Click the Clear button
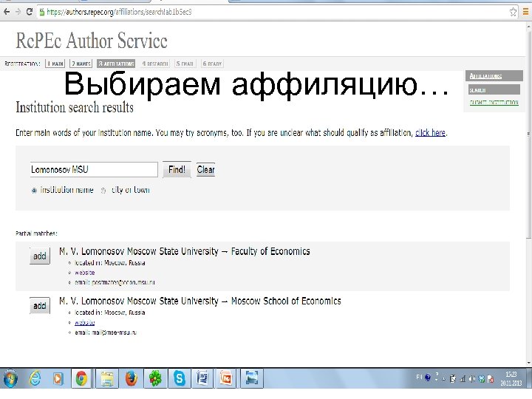Image resolution: width=532 pixels, height=399 pixels. [x=205, y=170]
